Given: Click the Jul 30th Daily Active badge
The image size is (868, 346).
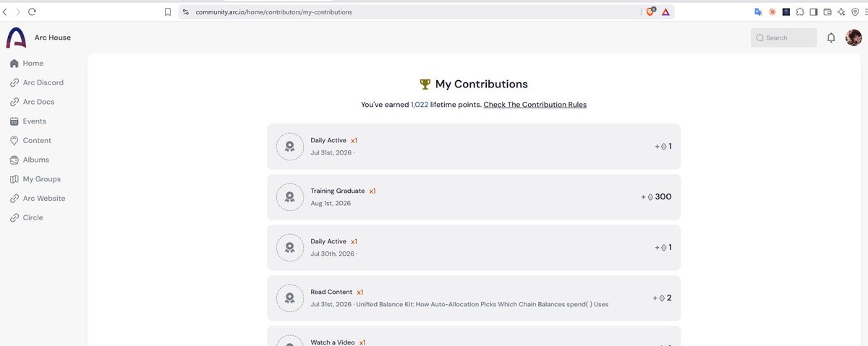Looking at the screenshot, I should click(290, 247).
